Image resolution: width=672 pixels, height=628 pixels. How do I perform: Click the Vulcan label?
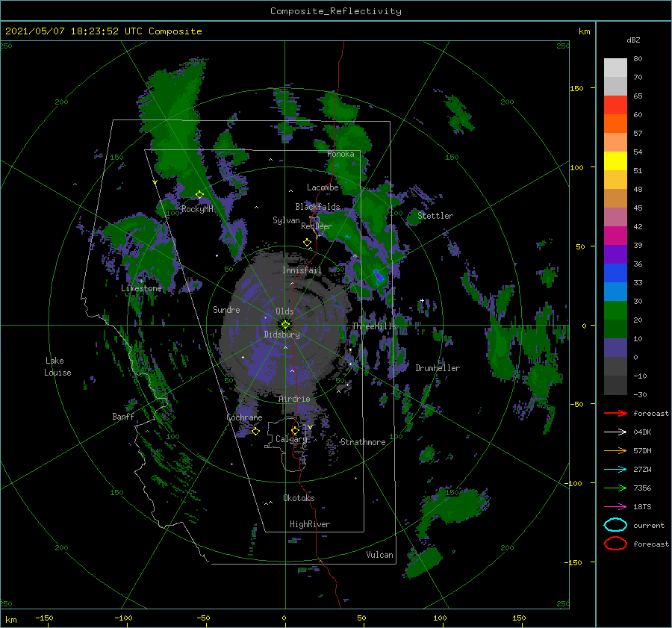click(x=379, y=555)
